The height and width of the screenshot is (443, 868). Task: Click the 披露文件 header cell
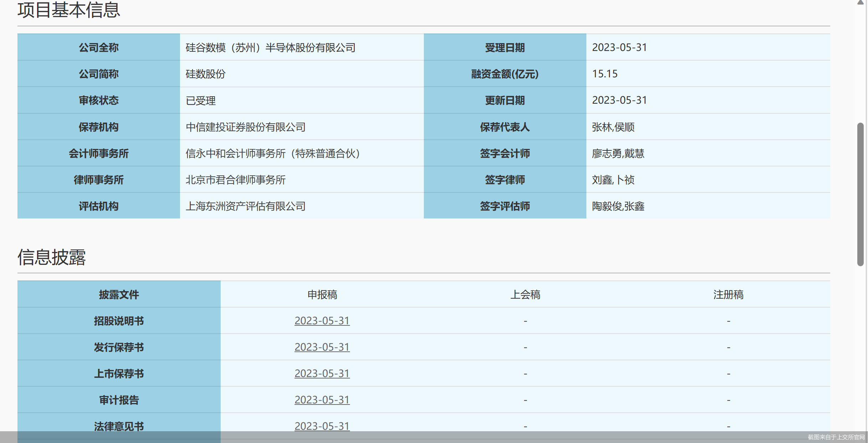119,294
